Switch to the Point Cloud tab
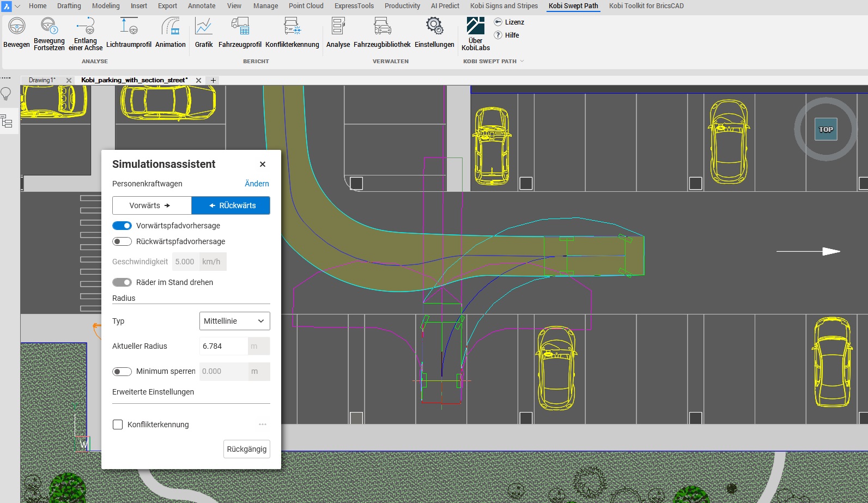This screenshot has height=503, width=868. (x=306, y=6)
